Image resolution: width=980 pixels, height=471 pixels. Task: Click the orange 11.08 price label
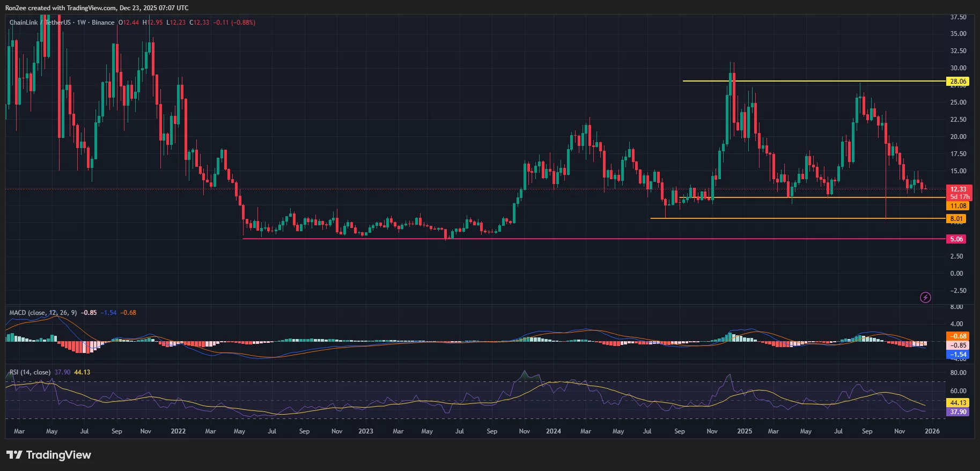958,206
